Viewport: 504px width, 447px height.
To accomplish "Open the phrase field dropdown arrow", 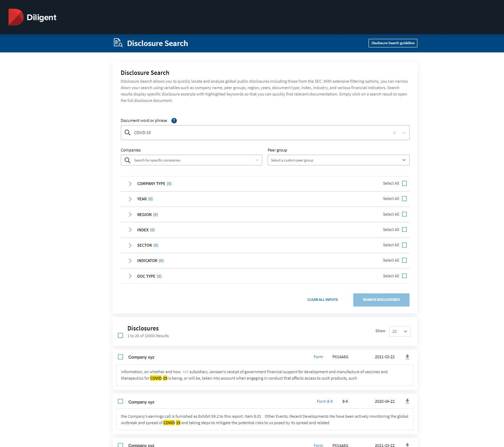I will coord(404,133).
